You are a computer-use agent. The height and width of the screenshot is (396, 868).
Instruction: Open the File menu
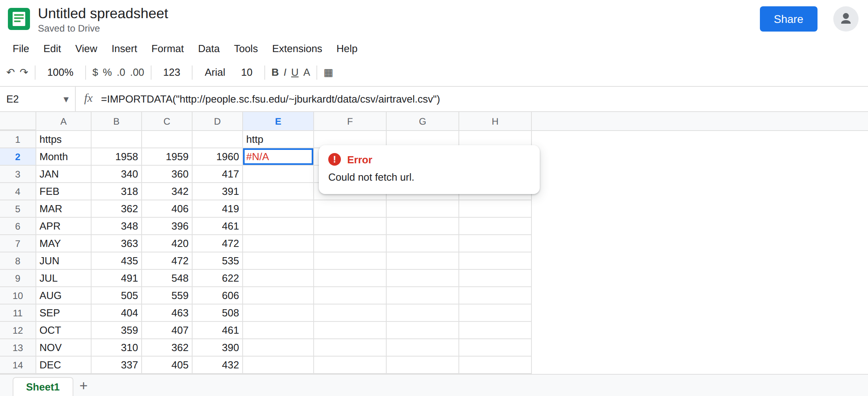pos(21,49)
